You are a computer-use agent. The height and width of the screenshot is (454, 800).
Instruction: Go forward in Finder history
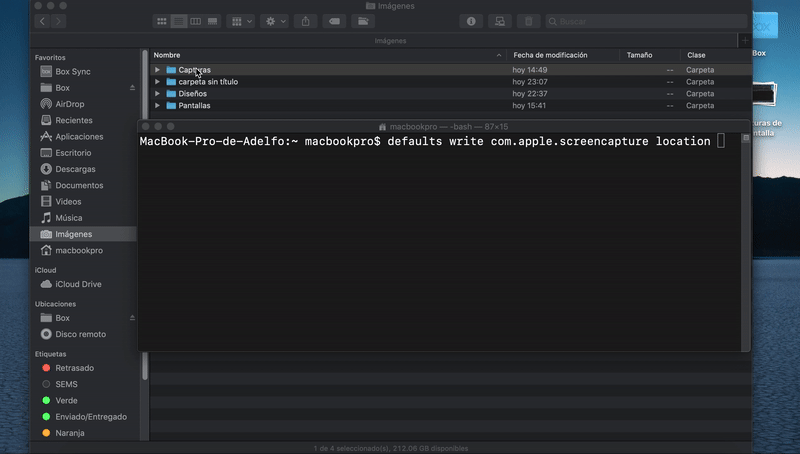pyautogui.click(x=59, y=21)
